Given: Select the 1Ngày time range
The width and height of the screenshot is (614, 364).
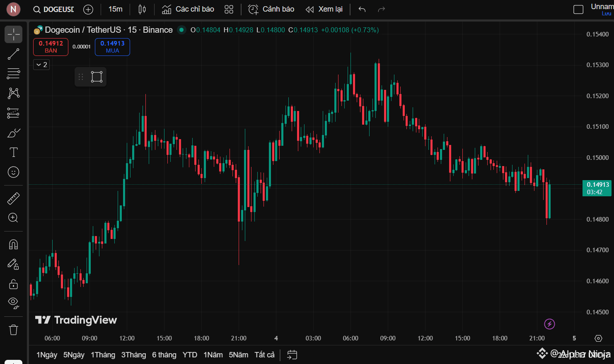Looking at the screenshot, I should (47, 355).
